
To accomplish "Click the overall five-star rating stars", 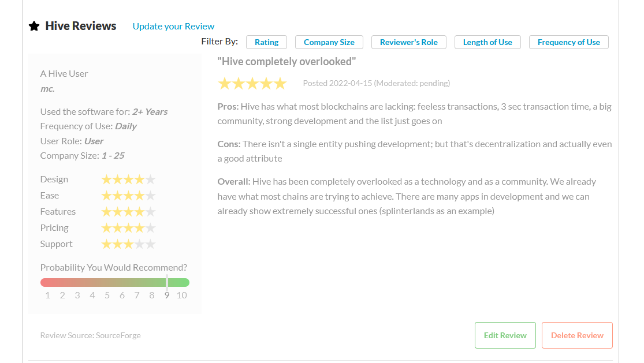I will pyautogui.click(x=252, y=84).
